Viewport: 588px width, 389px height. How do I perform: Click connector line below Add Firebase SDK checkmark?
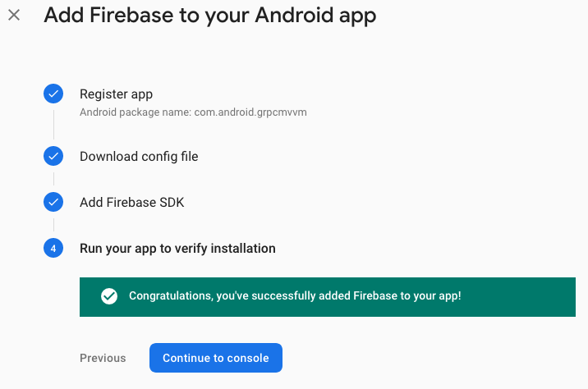pyautogui.click(x=53, y=225)
